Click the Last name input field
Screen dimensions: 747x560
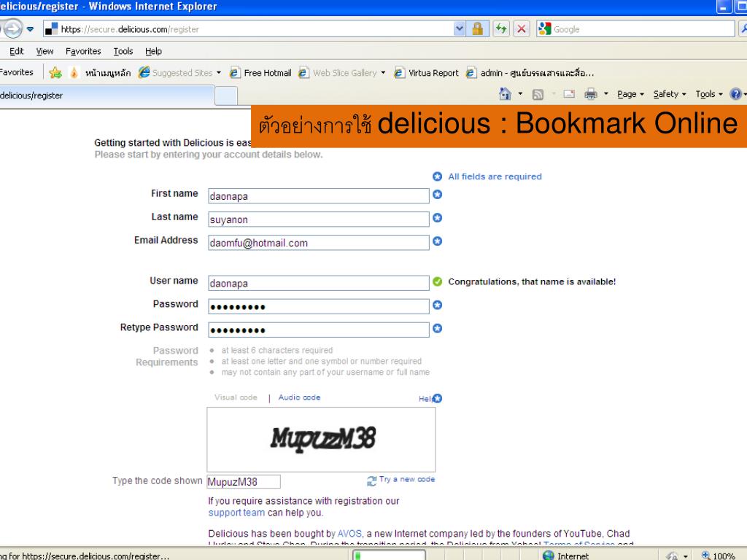(x=319, y=219)
